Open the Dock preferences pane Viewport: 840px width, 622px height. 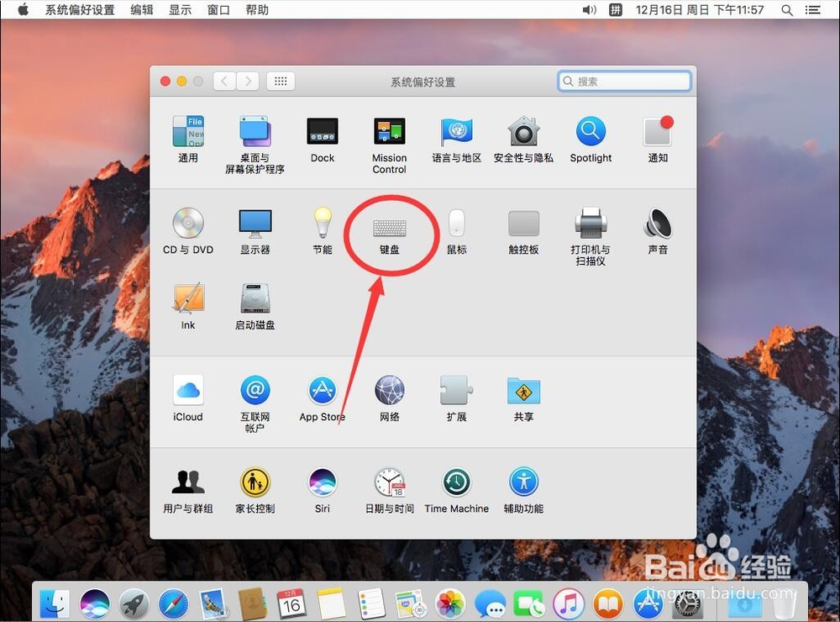coord(323,139)
